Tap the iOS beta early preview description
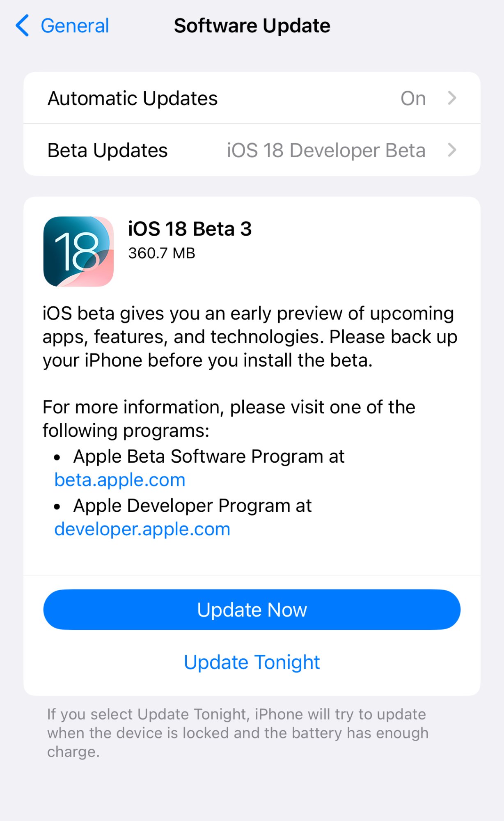Screen dimensions: 504x821 [x=250, y=337]
